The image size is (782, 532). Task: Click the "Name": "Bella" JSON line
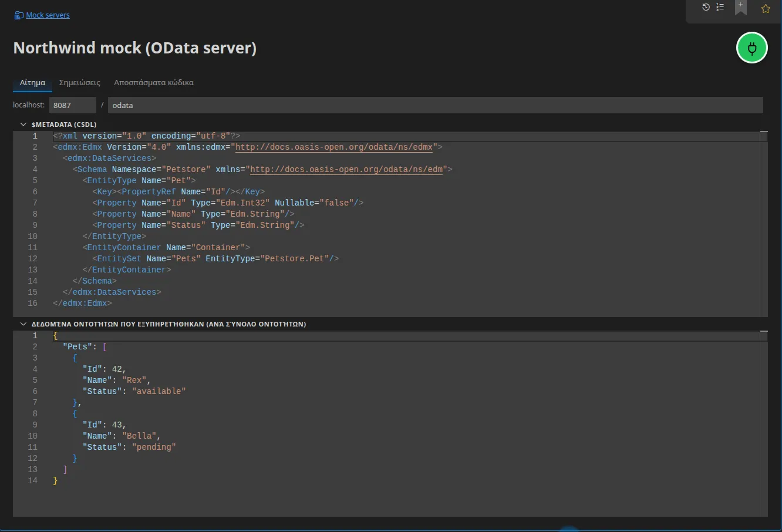pyautogui.click(x=122, y=436)
